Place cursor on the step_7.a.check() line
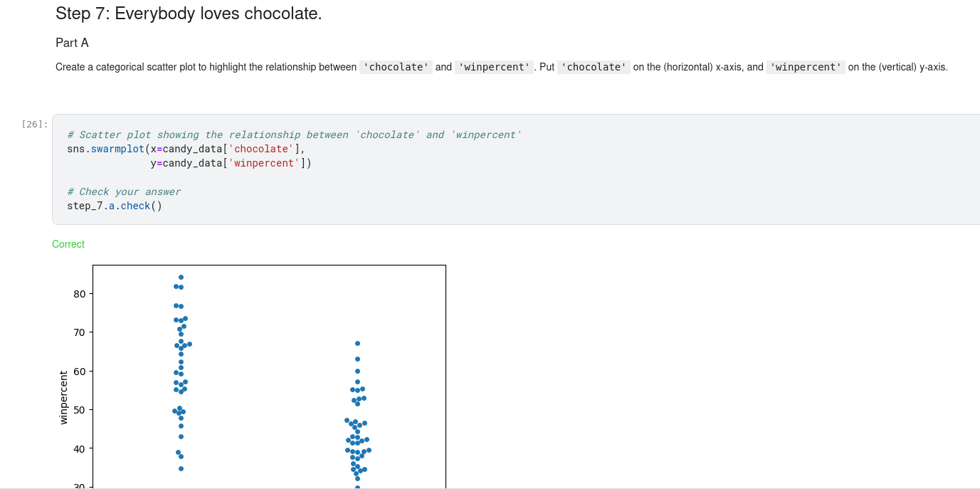The width and height of the screenshot is (980, 489). click(x=115, y=206)
